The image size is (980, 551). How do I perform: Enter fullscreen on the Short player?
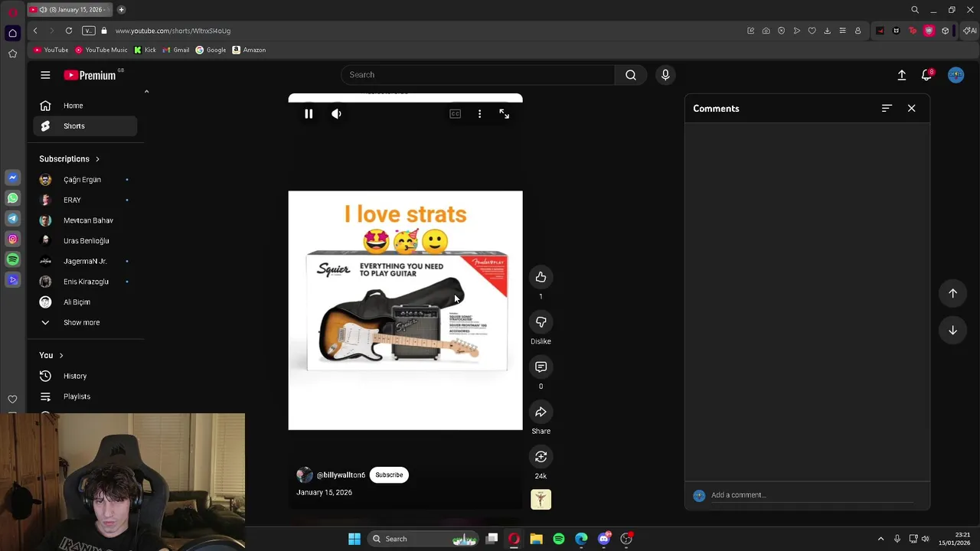click(x=504, y=114)
